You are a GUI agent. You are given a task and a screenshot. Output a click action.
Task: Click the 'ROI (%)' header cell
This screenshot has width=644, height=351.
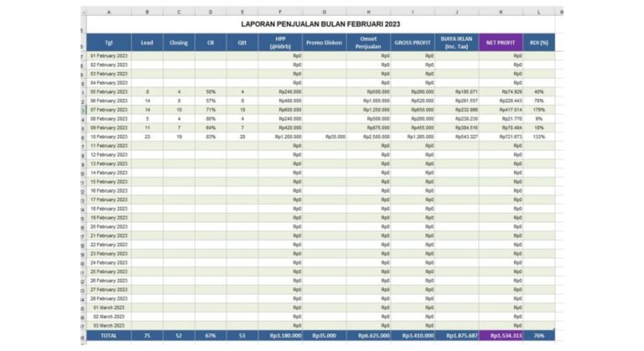click(x=538, y=42)
